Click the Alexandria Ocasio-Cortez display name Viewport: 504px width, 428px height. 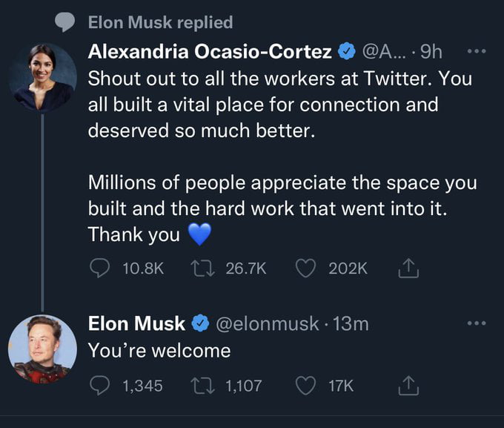click(210, 53)
